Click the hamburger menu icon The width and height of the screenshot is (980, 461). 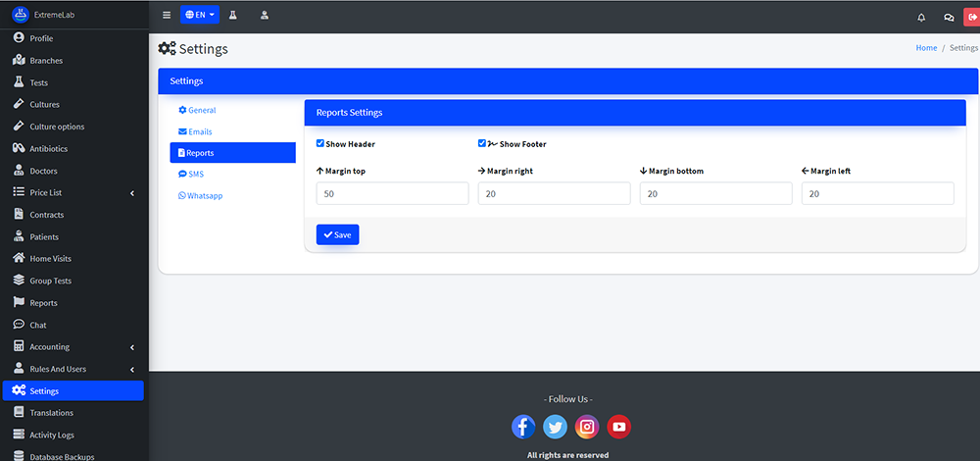tap(167, 16)
